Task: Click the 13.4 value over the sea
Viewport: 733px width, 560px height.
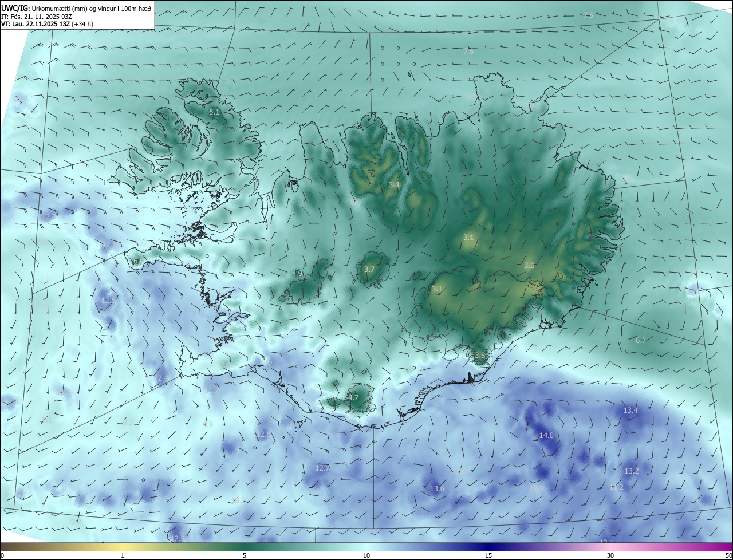Action: pyautogui.click(x=630, y=411)
